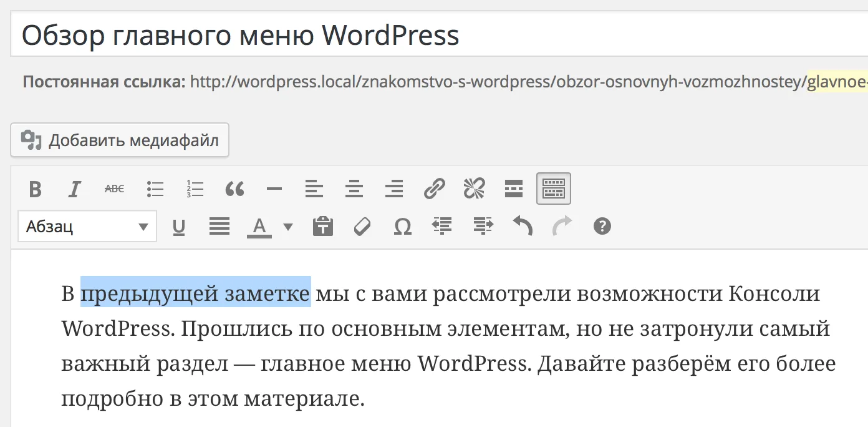Align text to the right
This screenshot has width=868, height=427.
(394, 189)
